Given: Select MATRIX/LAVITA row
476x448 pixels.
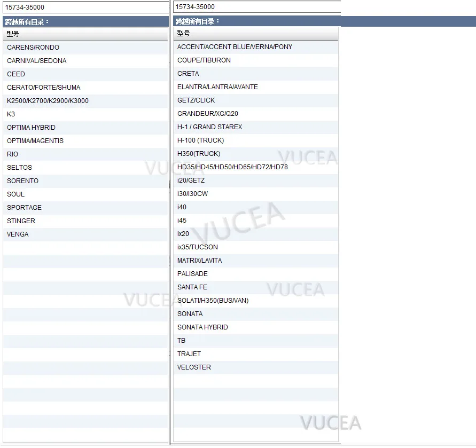Looking at the screenshot, I should (256, 261).
